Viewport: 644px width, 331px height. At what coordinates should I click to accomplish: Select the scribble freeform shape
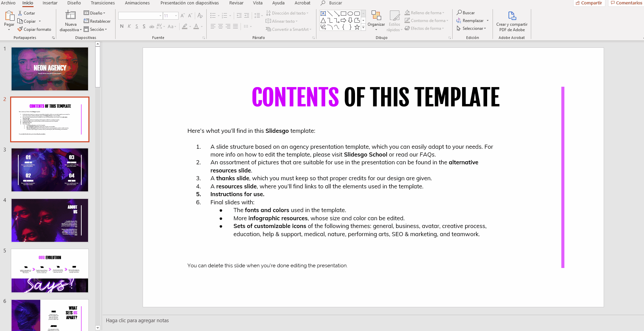323,27
